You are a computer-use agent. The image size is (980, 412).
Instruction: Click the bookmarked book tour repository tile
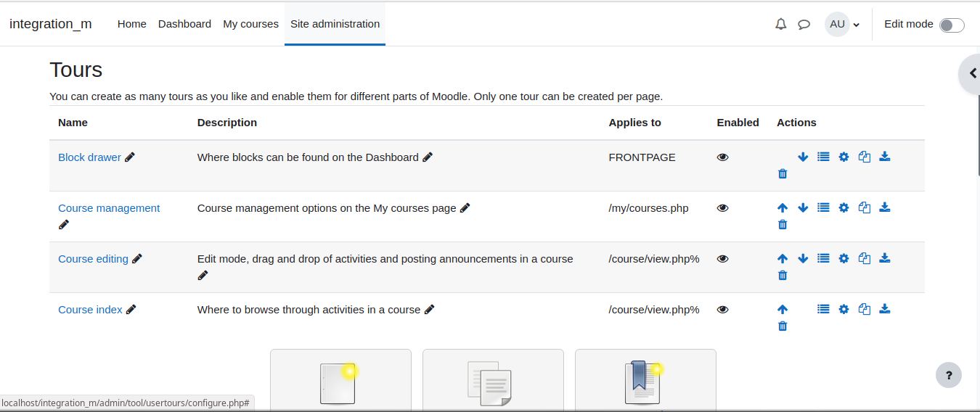645,380
